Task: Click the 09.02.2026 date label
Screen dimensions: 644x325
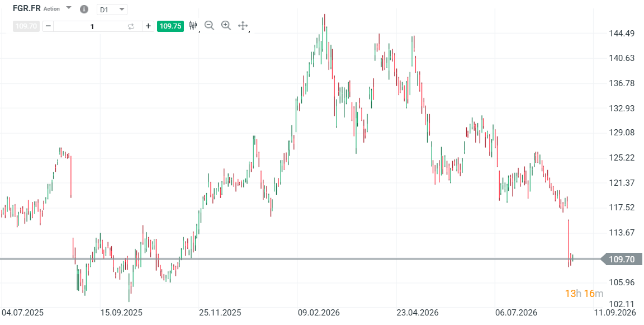Action: pyautogui.click(x=319, y=313)
